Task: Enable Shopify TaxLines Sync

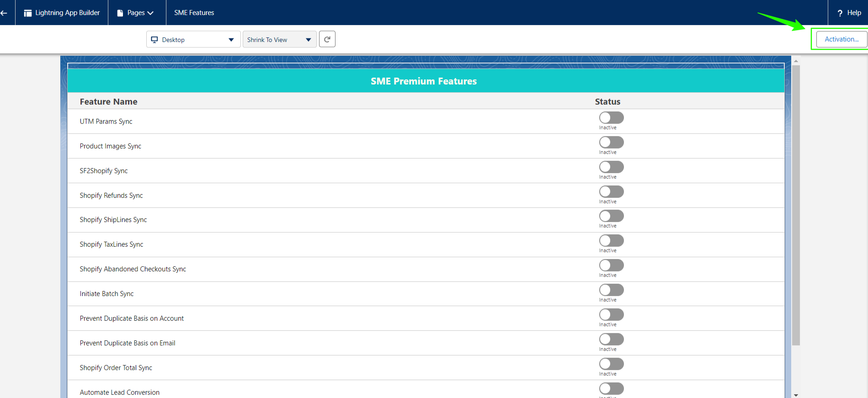Action: click(611, 241)
